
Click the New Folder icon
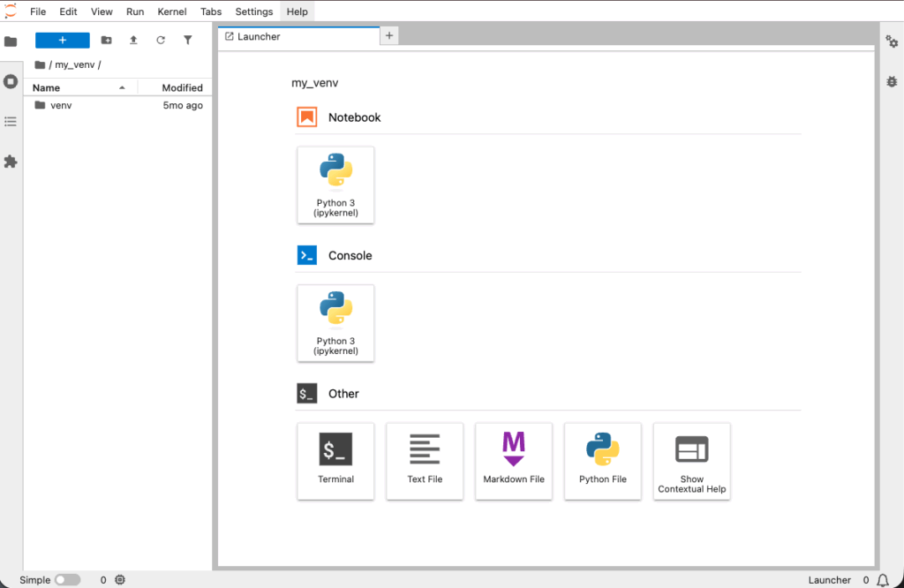click(x=106, y=40)
